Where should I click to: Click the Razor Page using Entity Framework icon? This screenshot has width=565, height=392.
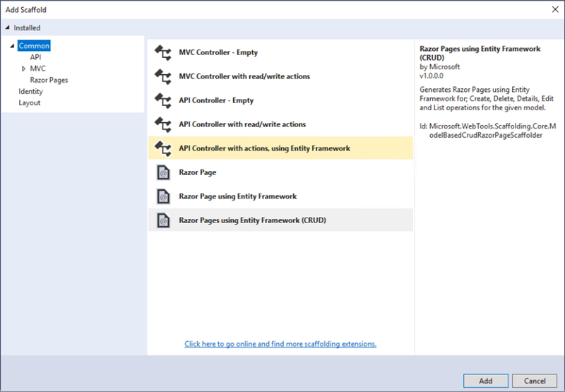163,196
